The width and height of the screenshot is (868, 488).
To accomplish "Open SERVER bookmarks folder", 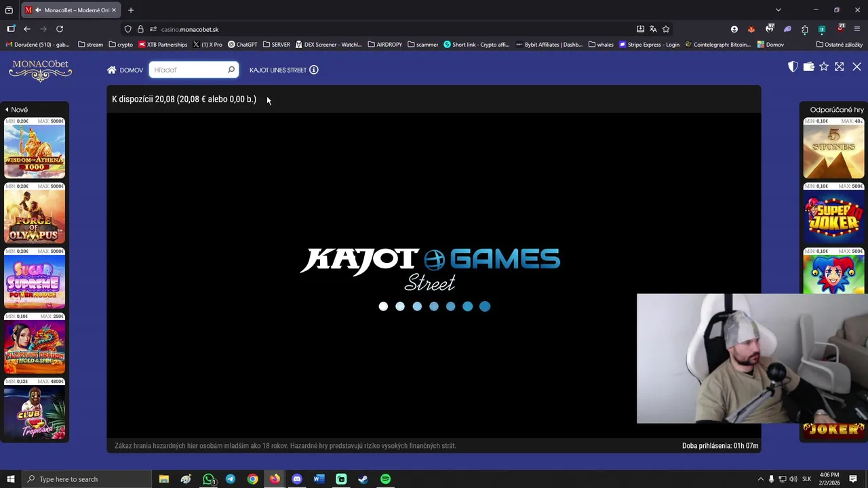I will click(276, 45).
